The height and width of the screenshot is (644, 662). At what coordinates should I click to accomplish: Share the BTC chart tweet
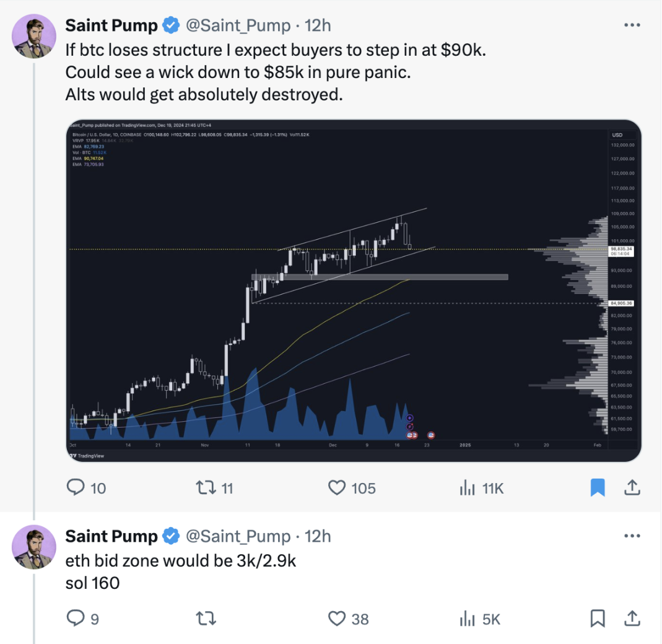[x=632, y=488]
